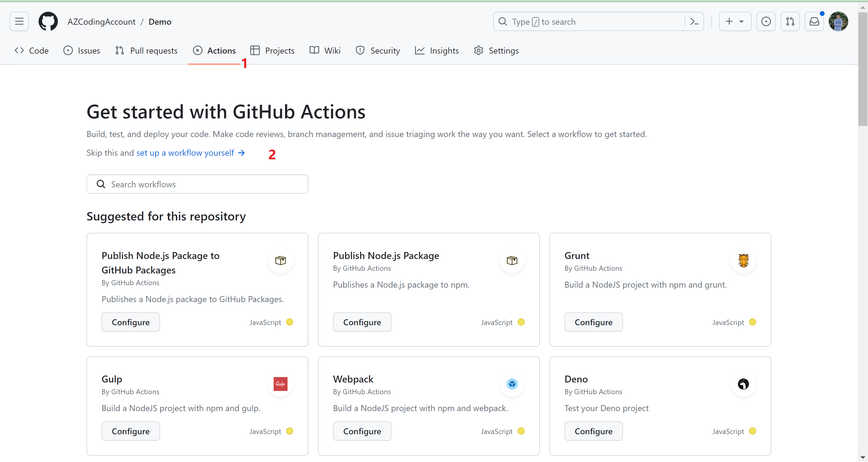The width and height of the screenshot is (868, 462).
Task: Open the command palette icon
Action: (694, 22)
